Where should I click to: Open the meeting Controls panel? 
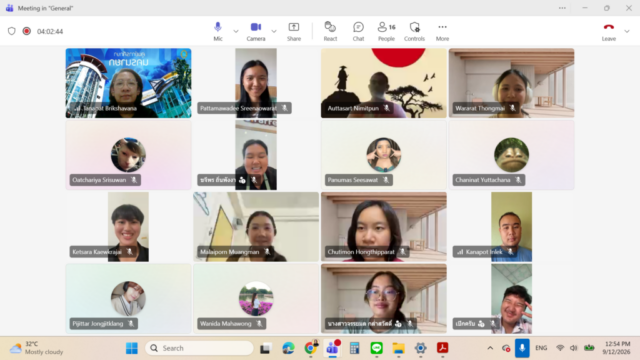[x=414, y=31]
